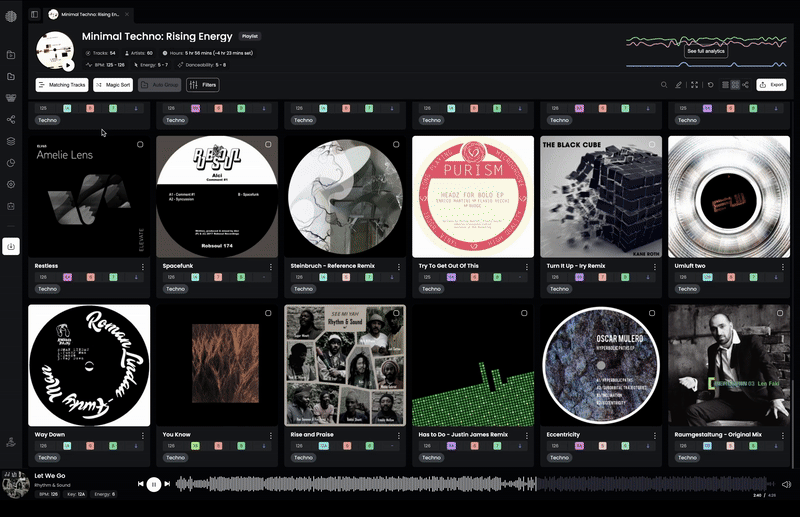Open the target/settings circle icon in sidebar

pos(11,184)
